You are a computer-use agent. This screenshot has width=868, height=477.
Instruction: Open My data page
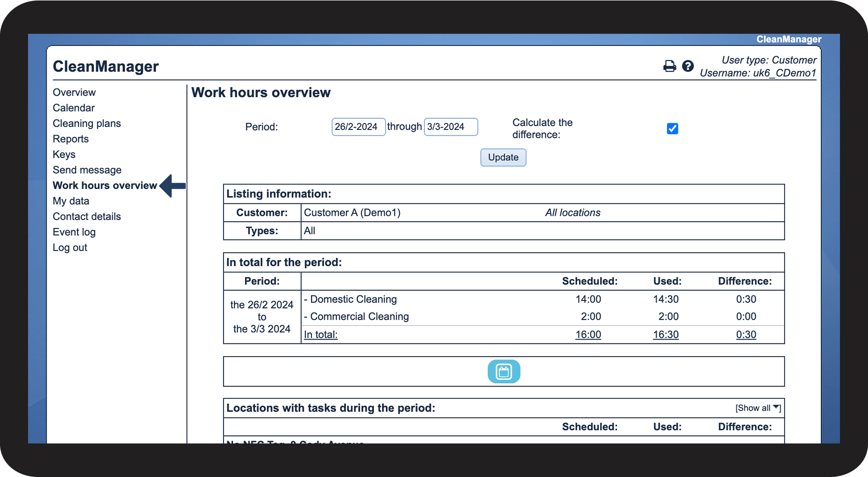(71, 201)
